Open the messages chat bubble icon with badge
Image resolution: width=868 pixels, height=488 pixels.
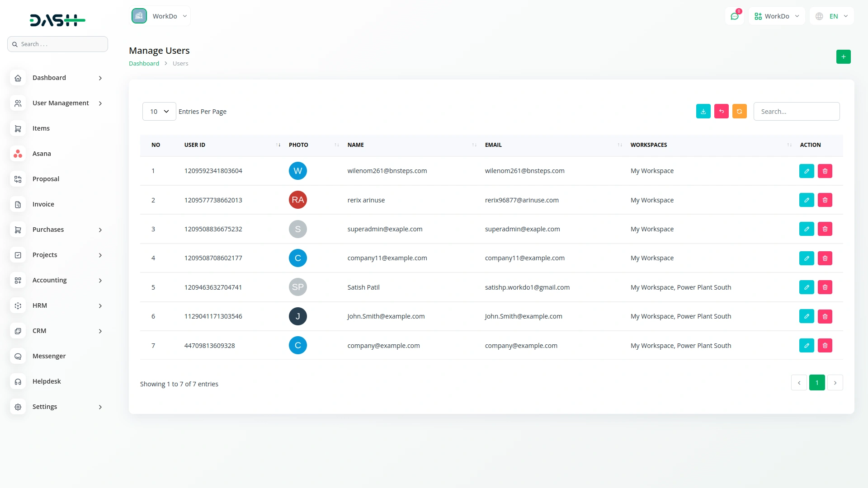(734, 16)
